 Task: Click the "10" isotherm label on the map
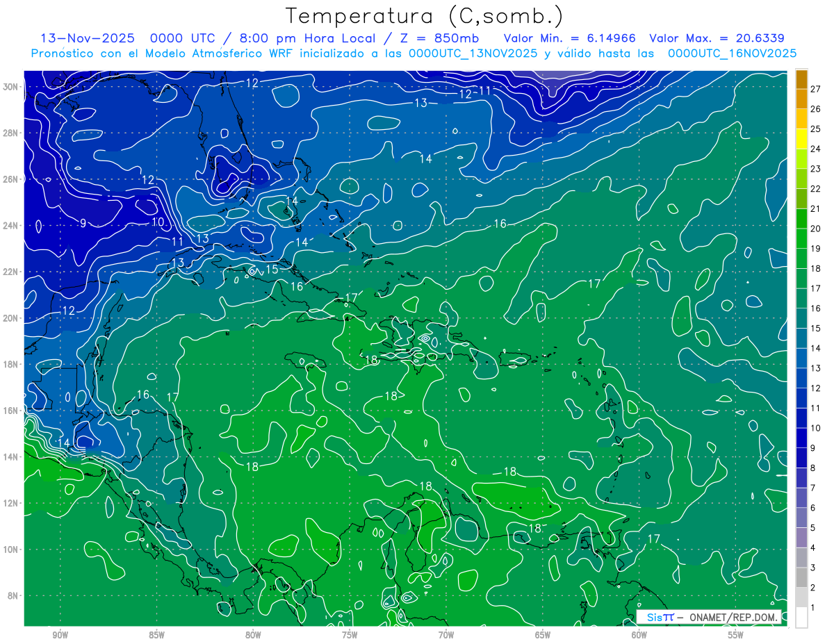[158, 222]
